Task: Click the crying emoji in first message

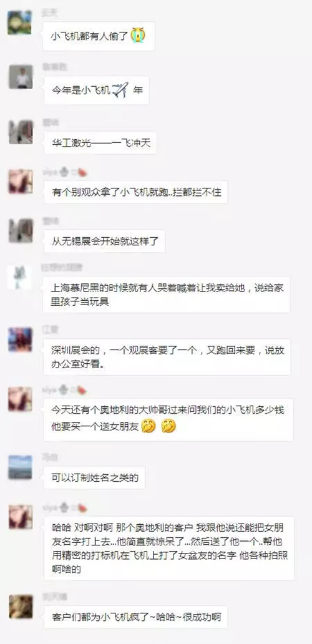Action: [138, 36]
